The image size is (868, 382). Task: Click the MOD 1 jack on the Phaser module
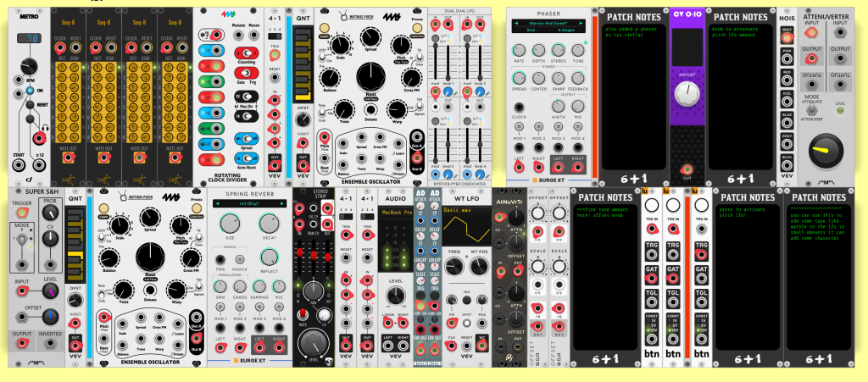[x=519, y=147]
